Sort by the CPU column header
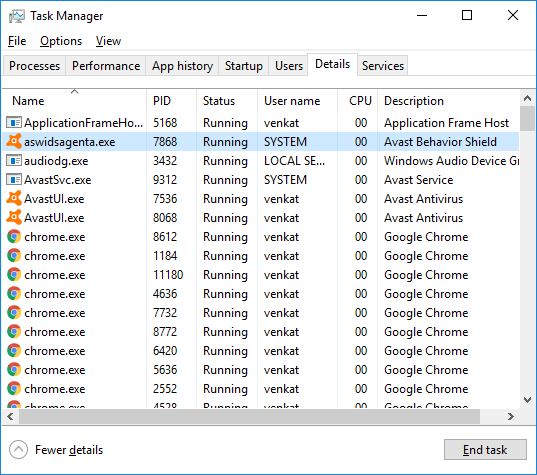 tap(358, 101)
